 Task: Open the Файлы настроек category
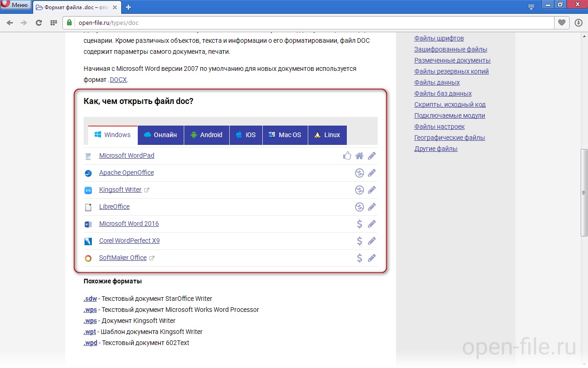click(440, 126)
